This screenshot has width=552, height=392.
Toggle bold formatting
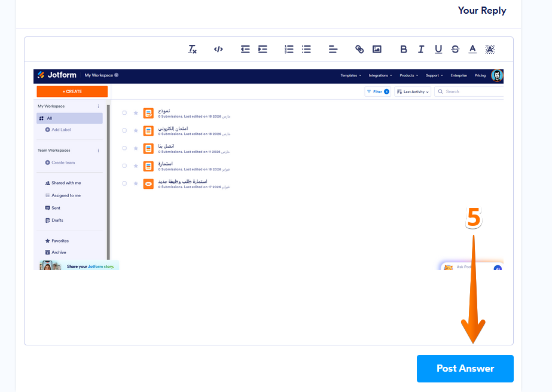click(x=404, y=49)
